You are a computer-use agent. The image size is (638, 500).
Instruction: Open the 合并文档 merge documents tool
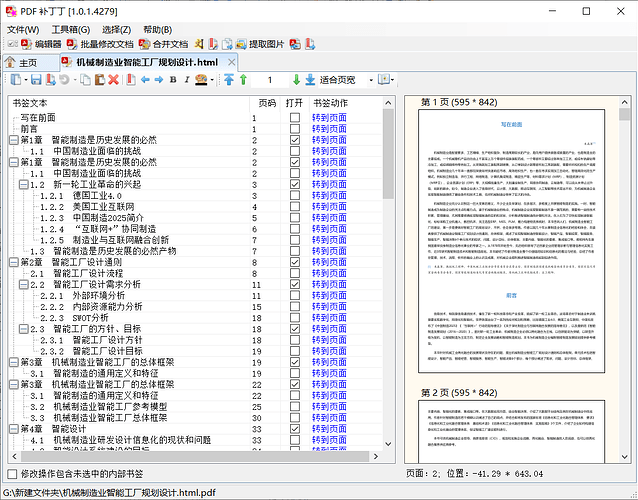tap(163, 44)
